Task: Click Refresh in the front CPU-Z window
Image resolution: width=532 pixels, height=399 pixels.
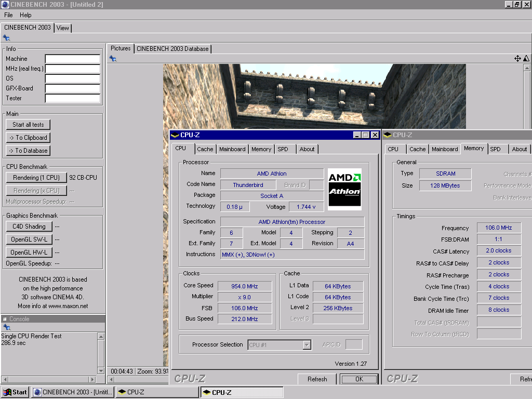Action: click(317, 379)
